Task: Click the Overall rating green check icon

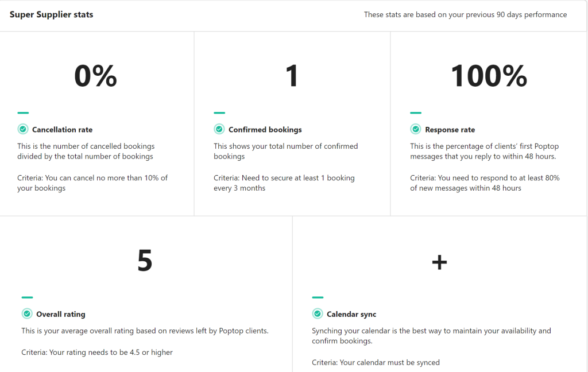Action: (27, 314)
